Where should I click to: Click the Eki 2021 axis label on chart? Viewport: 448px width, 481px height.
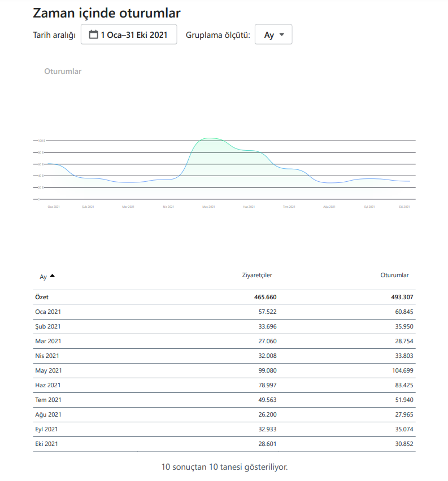[404, 207]
